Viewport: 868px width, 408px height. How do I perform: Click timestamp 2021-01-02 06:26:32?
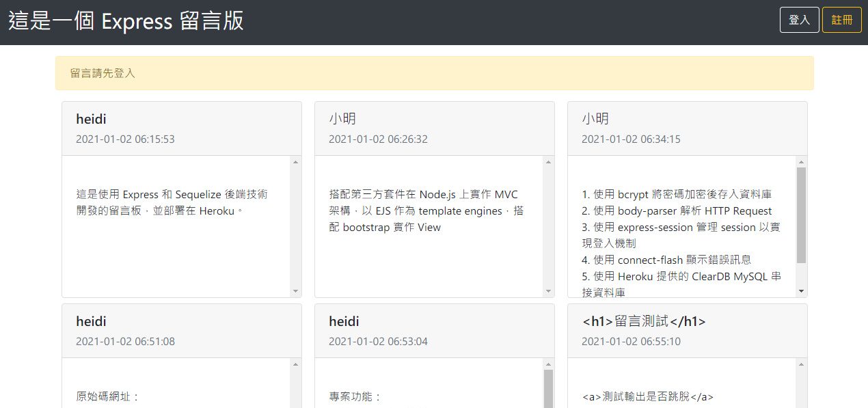pyautogui.click(x=378, y=139)
